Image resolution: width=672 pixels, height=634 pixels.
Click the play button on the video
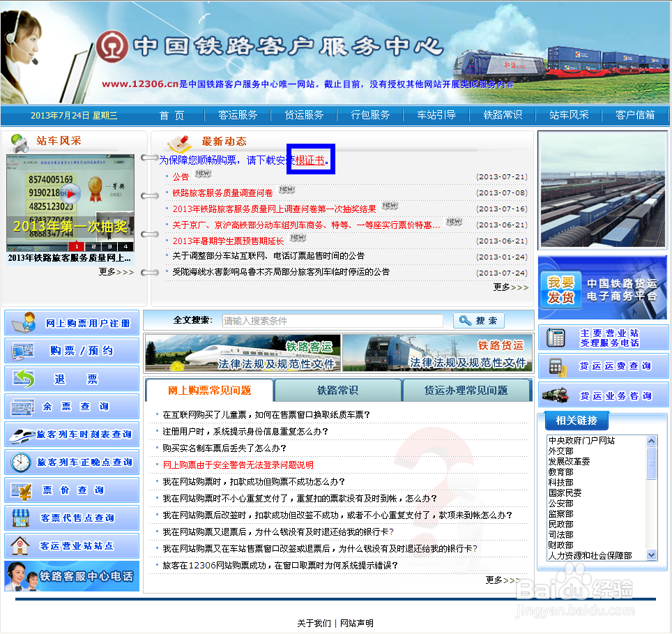click(x=72, y=193)
